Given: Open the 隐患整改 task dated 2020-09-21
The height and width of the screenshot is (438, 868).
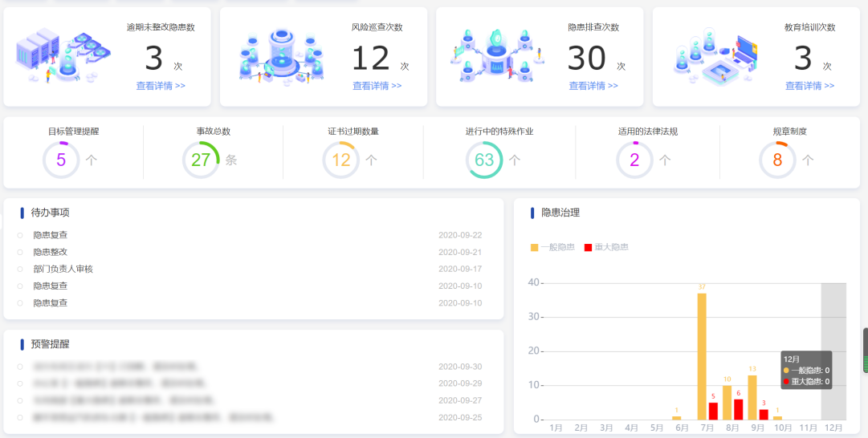Looking at the screenshot, I should pyautogui.click(x=51, y=252).
